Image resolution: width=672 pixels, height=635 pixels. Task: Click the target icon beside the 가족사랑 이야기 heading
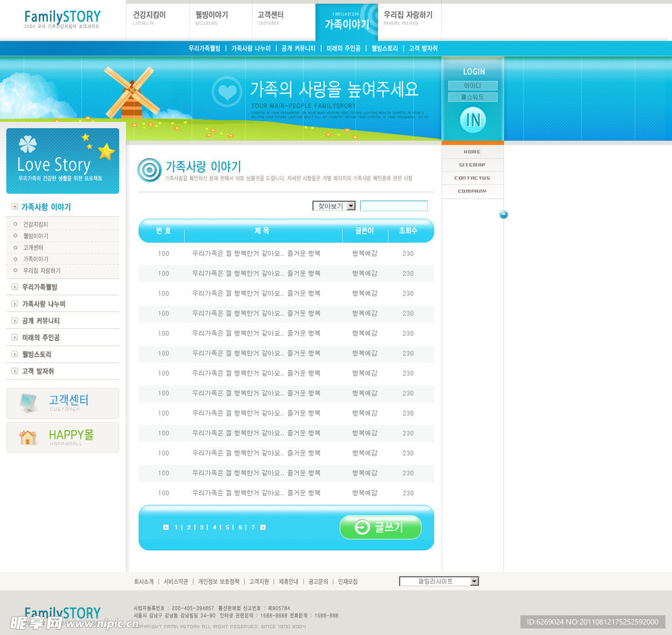[150, 170]
